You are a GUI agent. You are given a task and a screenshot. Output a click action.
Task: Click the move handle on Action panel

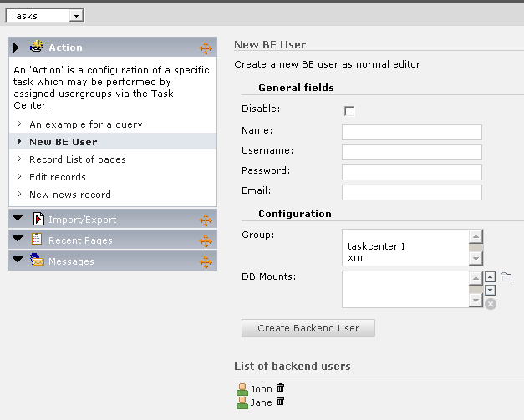[x=206, y=48]
